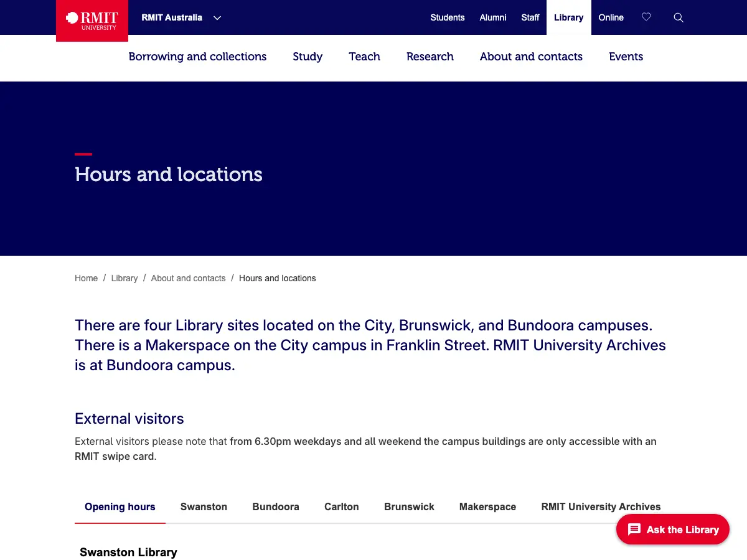Switch to the Bundoora tab
The height and width of the screenshot is (560, 747).
point(276,506)
